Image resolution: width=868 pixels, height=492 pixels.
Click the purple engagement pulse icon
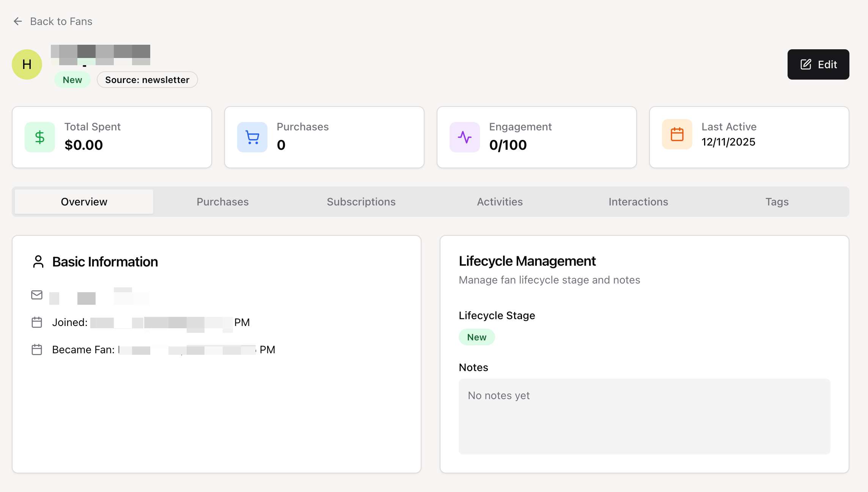tap(465, 137)
